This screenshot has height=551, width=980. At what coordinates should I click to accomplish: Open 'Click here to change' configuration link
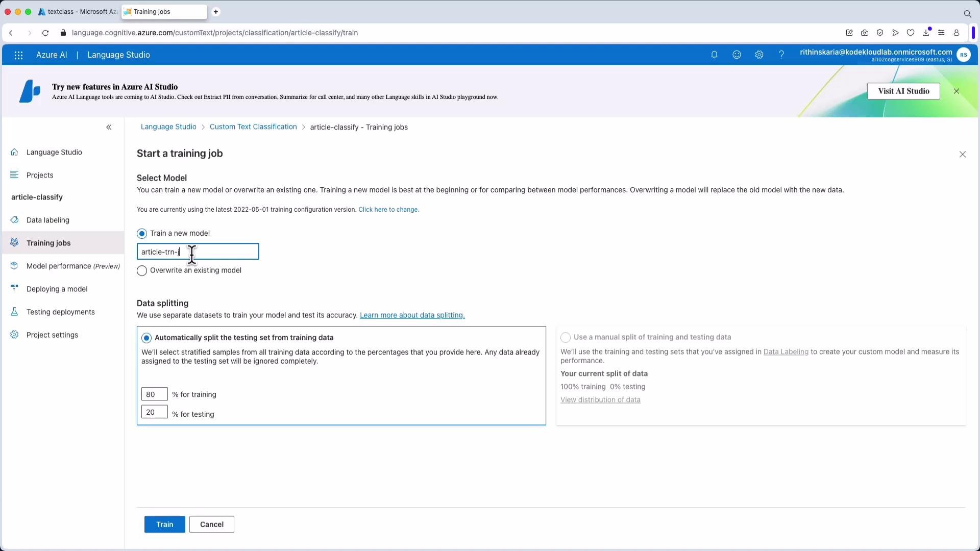(x=389, y=210)
